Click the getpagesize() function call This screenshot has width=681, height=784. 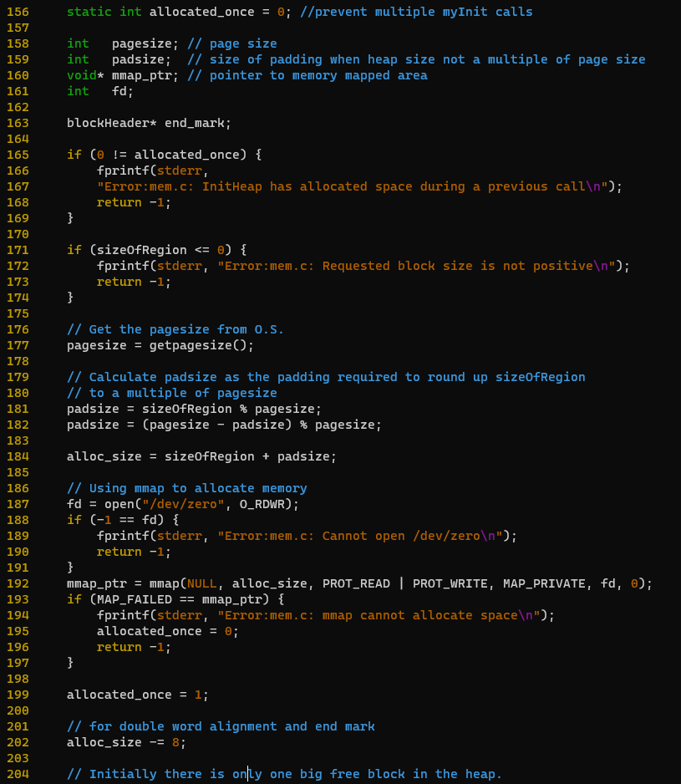point(201,345)
